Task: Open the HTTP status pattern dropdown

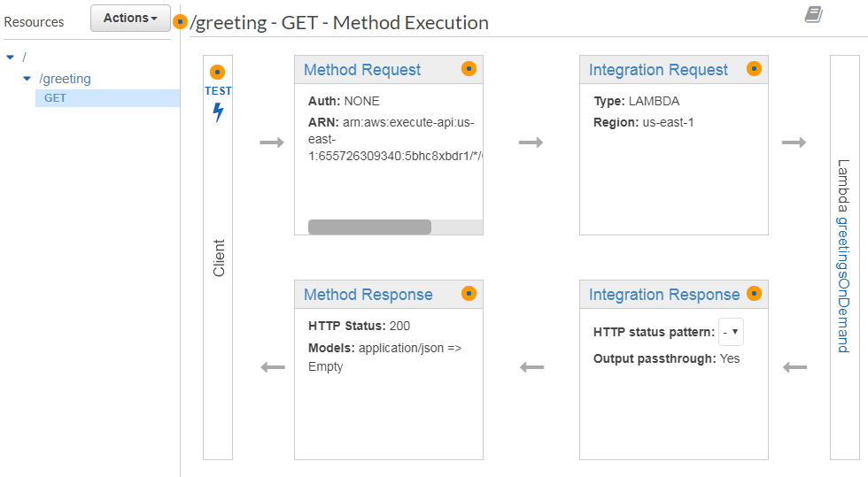Action: [731, 332]
